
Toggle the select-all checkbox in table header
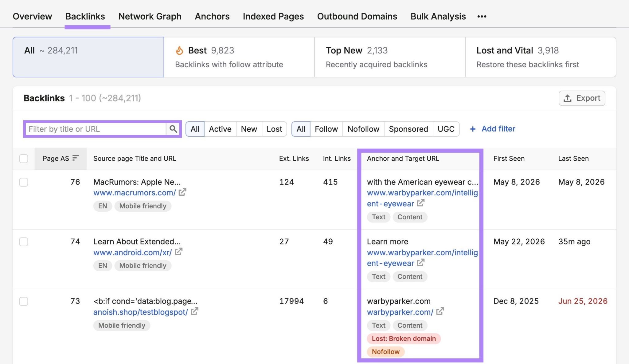(x=24, y=159)
